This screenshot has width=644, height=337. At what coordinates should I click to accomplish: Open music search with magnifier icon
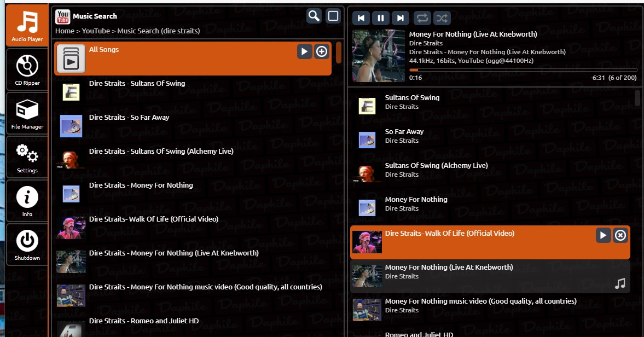(x=314, y=16)
